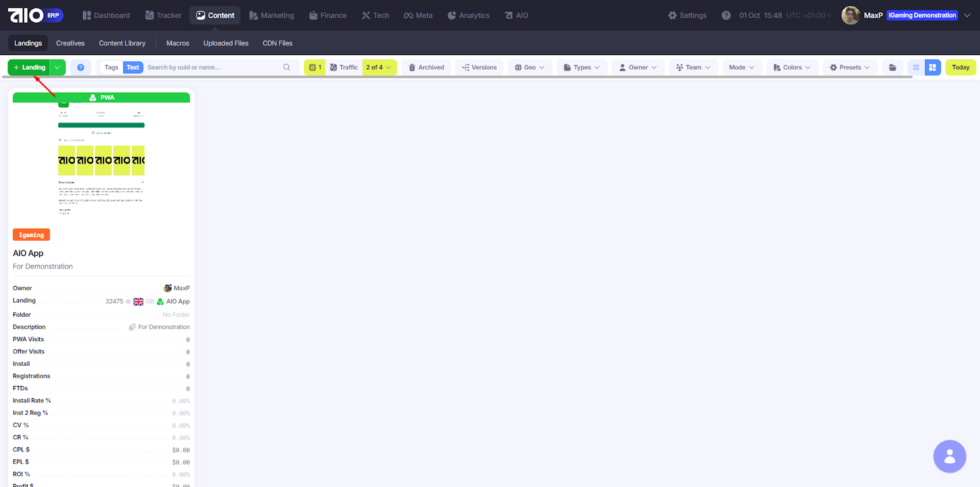The image size is (980, 487).
Task: Click the blue help question mark icon
Action: [x=80, y=67]
